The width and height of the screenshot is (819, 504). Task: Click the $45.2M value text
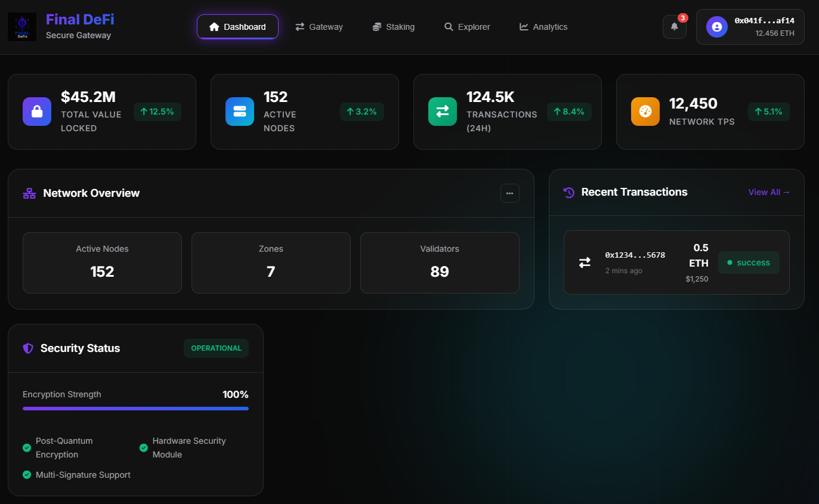[88, 97]
